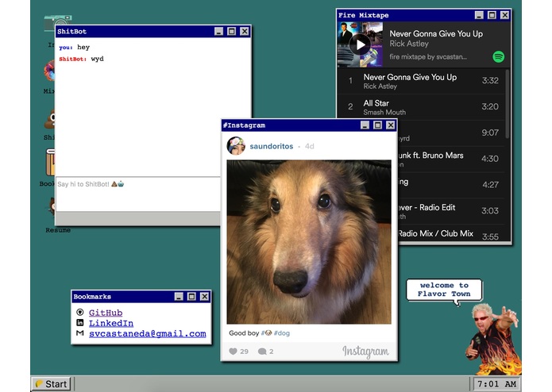This screenshot has height=392, width=552.
Task: Click the dog emoji hashtag in caption
Action: coord(266,333)
